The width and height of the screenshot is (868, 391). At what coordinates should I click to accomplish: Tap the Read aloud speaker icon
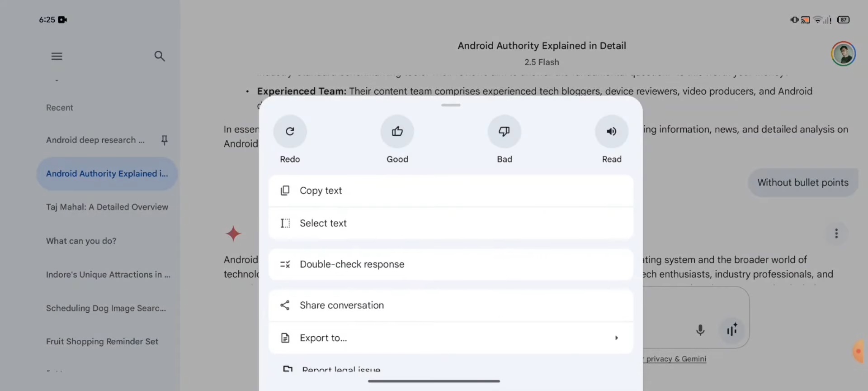611,132
